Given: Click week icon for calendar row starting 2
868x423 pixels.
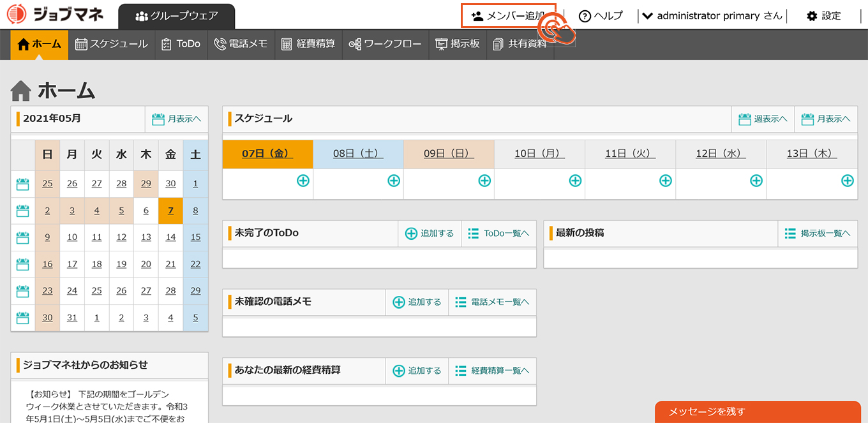Looking at the screenshot, I should [x=23, y=211].
